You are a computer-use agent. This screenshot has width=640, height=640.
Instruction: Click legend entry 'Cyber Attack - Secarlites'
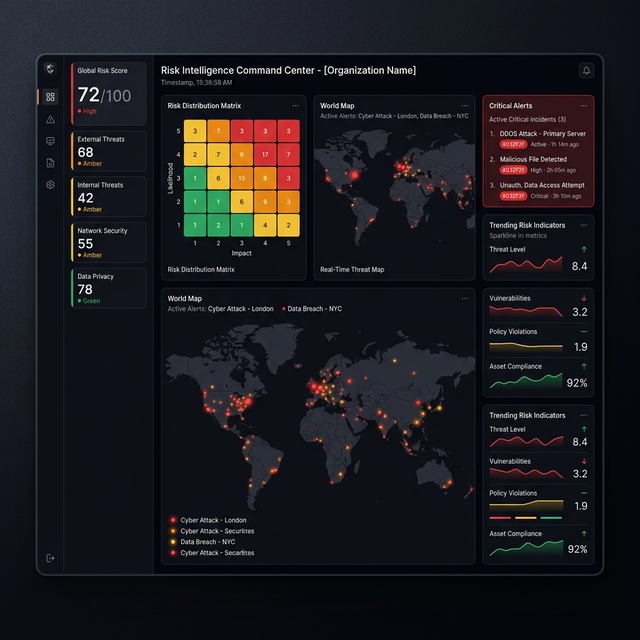[212, 553]
